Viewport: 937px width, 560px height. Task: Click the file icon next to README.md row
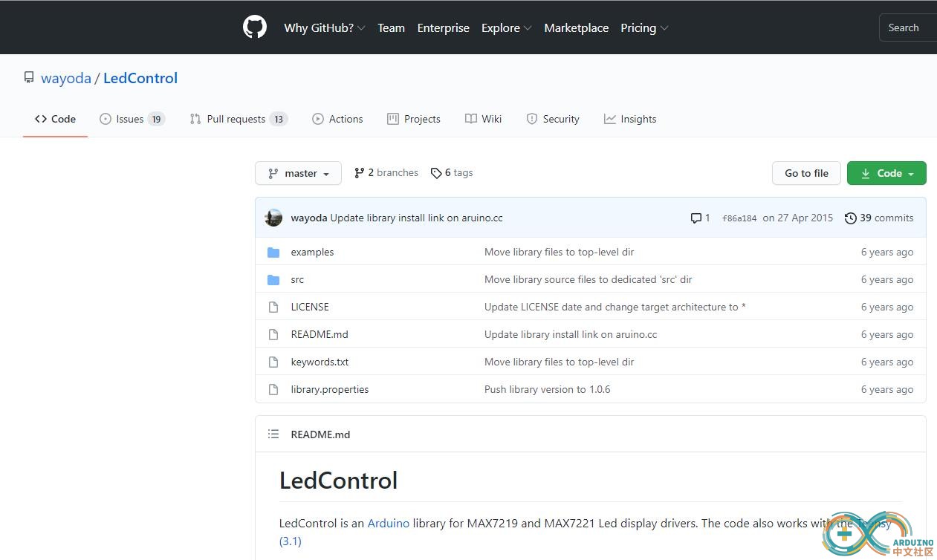tap(273, 335)
